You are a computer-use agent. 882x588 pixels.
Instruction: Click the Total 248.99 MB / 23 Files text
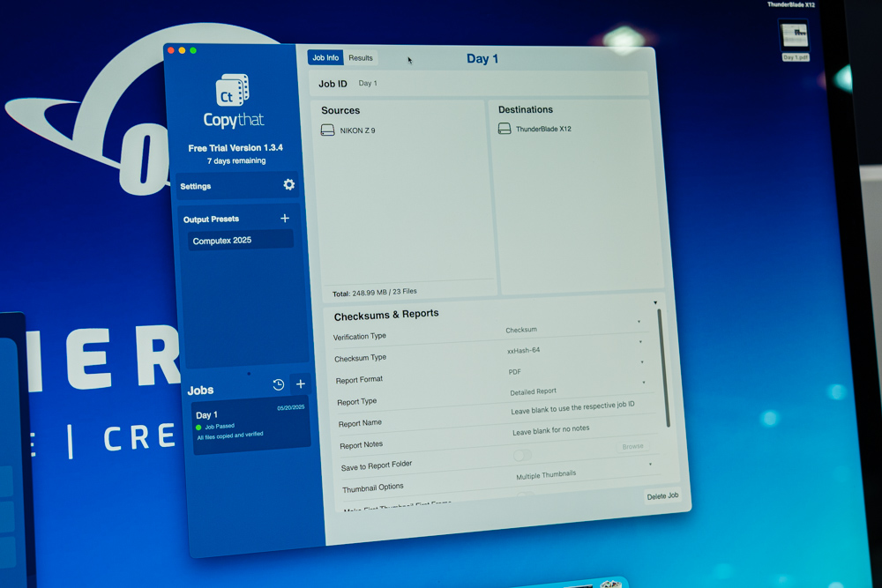coord(375,293)
